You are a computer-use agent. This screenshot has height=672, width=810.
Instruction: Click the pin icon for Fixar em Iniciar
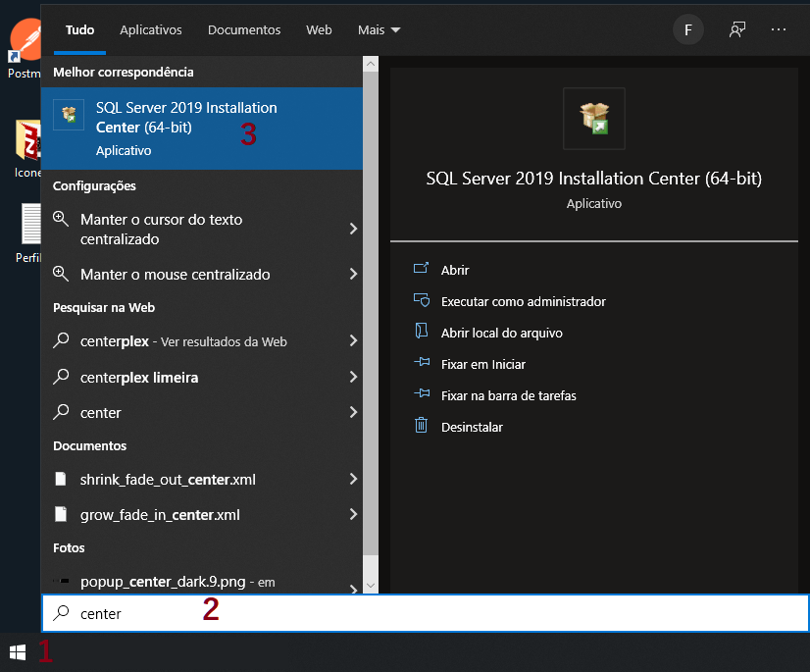[422, 362]
